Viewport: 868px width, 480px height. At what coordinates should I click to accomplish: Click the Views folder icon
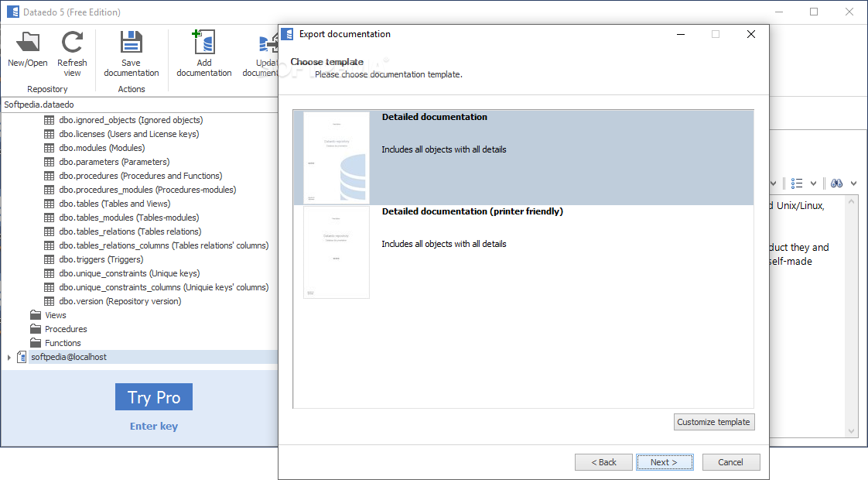[x=36, y=315]
